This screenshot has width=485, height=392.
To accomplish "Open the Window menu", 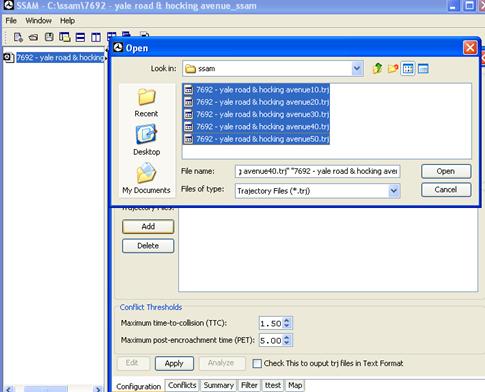I will [x=38, y=21].
